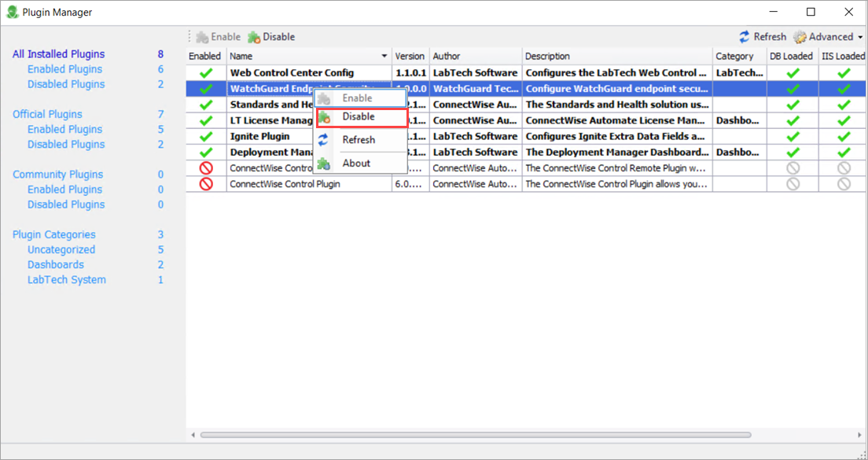Screen dimensions: 868x460
Task: Click the green check for Web Control Center Config
Action: point(204,72)
